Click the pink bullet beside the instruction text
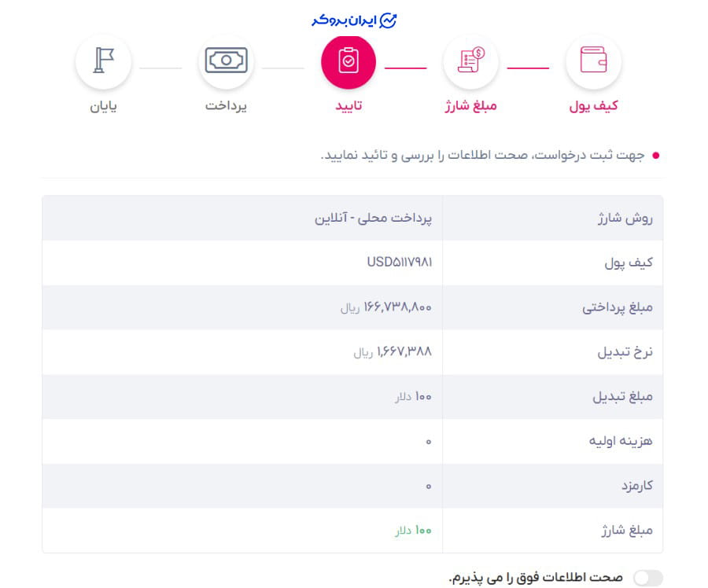This screenshot has height=588, width=708. (x=656, y=156)
